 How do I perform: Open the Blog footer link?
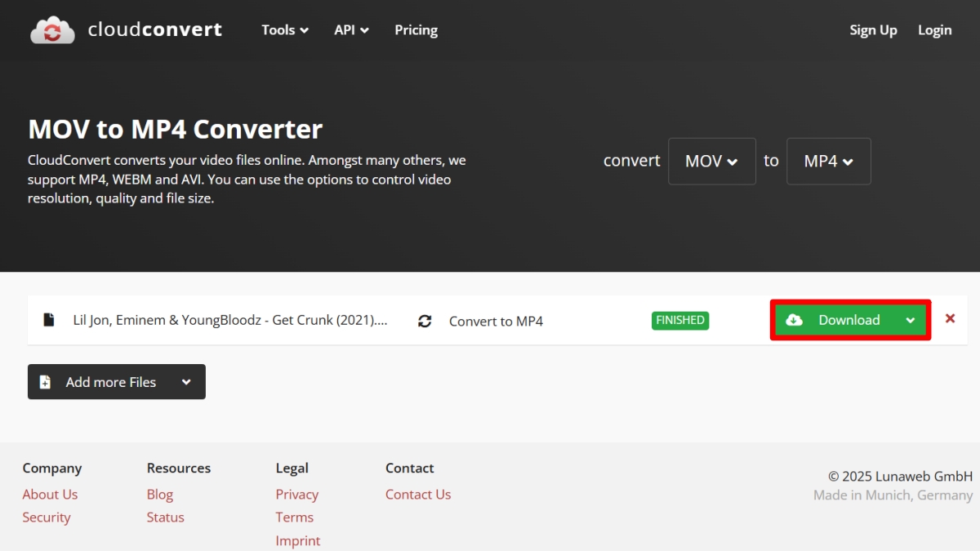pos(160,494)
